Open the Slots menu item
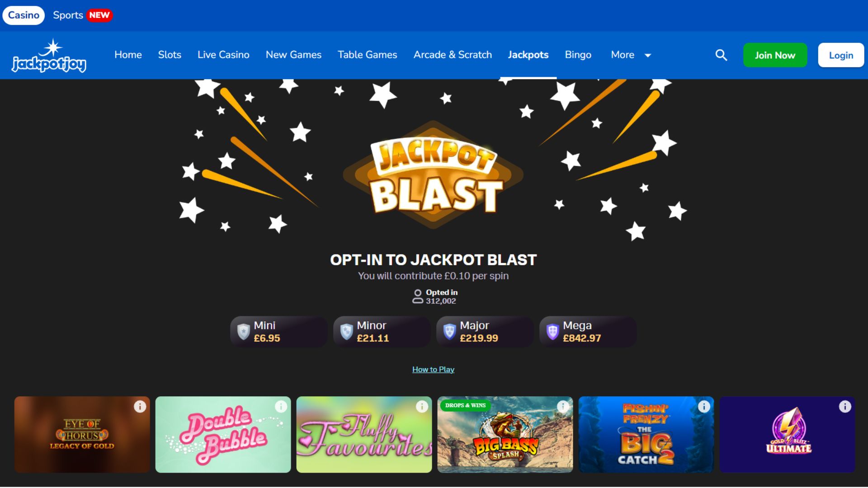The image size is (868, 488). (x=170, y=55)
